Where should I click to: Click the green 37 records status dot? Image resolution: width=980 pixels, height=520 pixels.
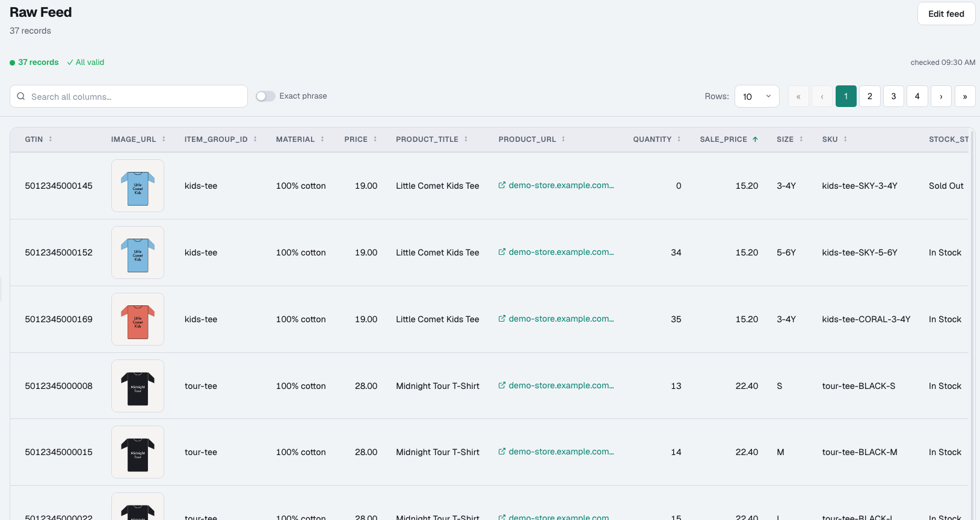pyautogui.click(x=12, y=63)
